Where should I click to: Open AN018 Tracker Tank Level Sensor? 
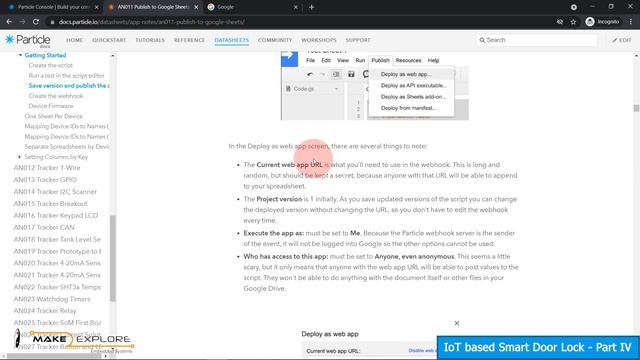click(x=57, y=239)
